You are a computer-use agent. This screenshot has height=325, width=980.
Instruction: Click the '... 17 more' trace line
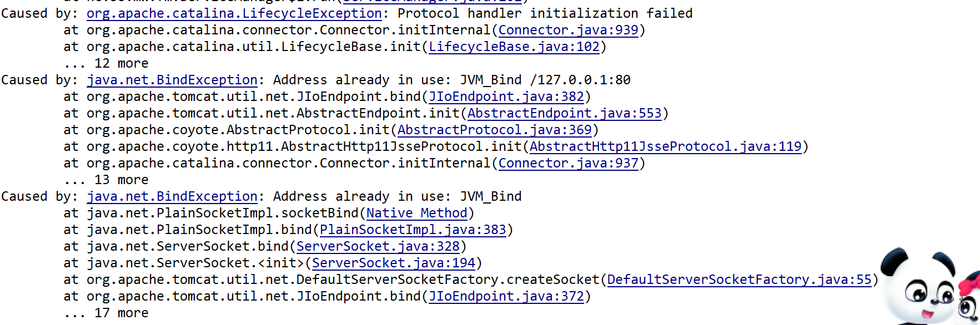coord(106,313)
